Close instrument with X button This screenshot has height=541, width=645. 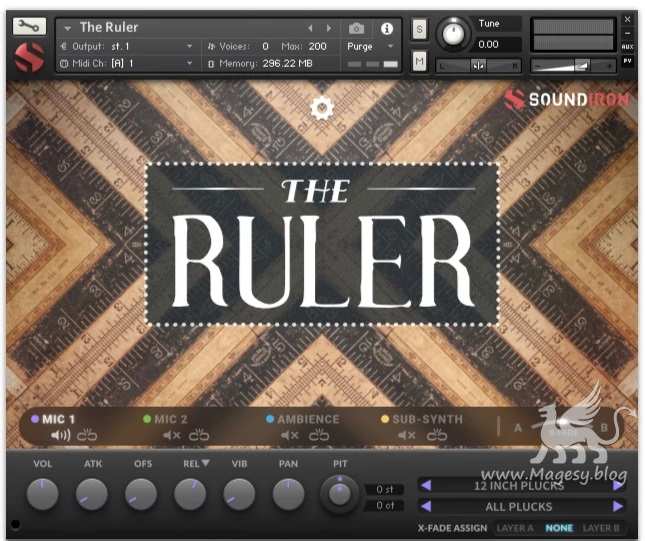tap(628, 19)
